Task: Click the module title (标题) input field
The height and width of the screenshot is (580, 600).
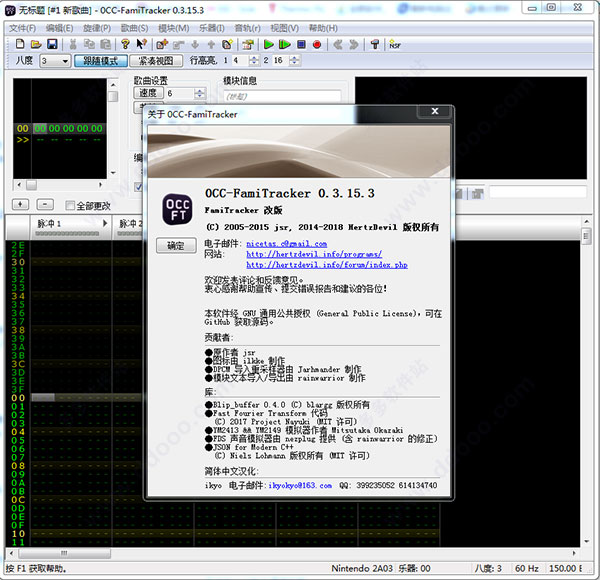Action: 282,96
